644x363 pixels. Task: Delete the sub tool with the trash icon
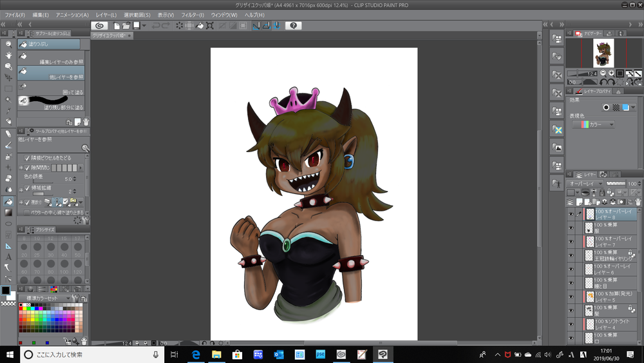pos(86,122)
